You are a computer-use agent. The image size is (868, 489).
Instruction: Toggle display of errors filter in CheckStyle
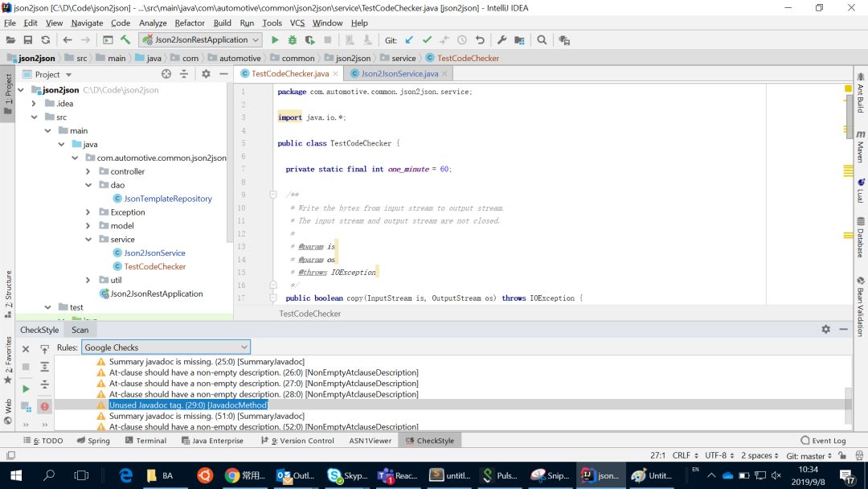point(44,406)
